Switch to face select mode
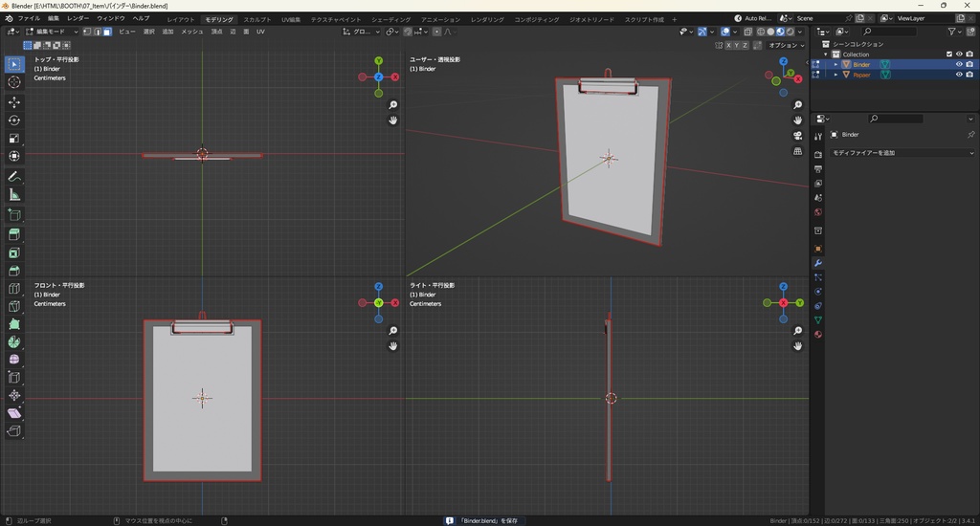This screenshot has width=980, height=526. coord(107,32)
